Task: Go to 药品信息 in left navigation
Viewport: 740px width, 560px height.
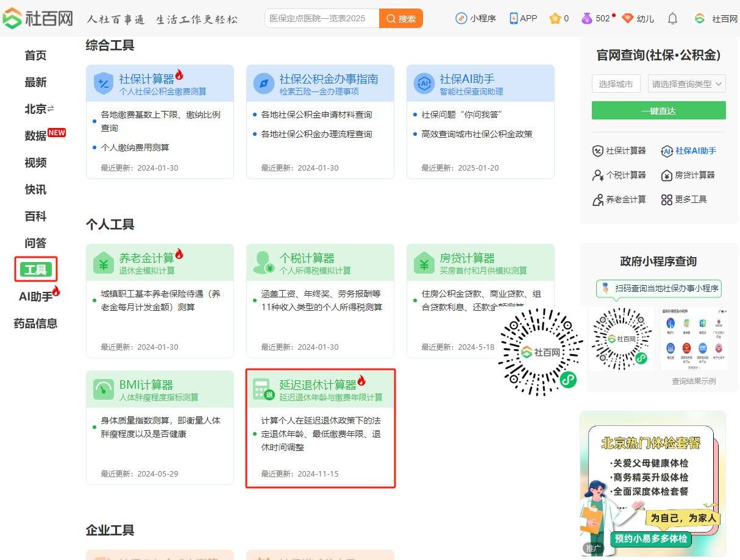Action: click(35, 324)
